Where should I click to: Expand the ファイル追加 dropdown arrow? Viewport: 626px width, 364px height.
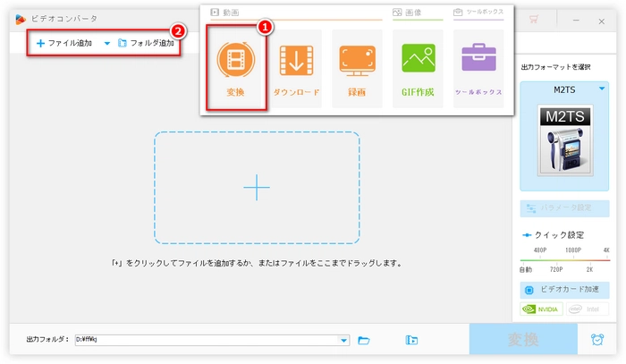(106, 43)
